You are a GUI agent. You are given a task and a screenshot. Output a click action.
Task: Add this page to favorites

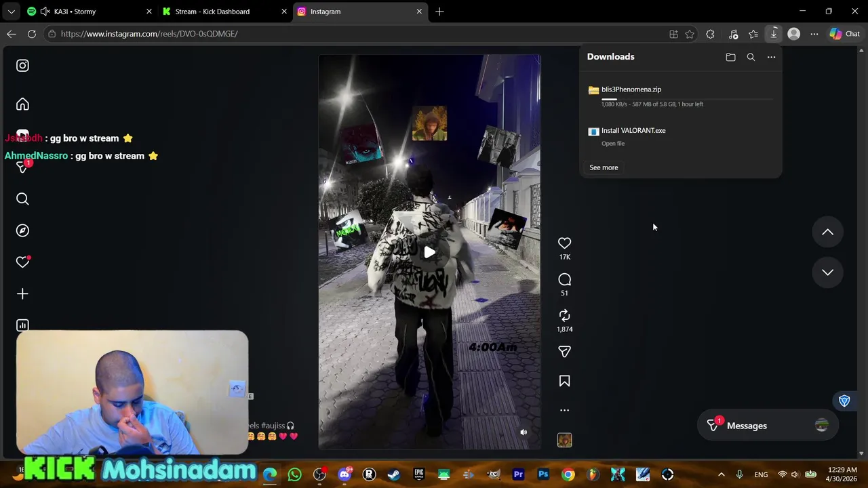click(690, 34)
